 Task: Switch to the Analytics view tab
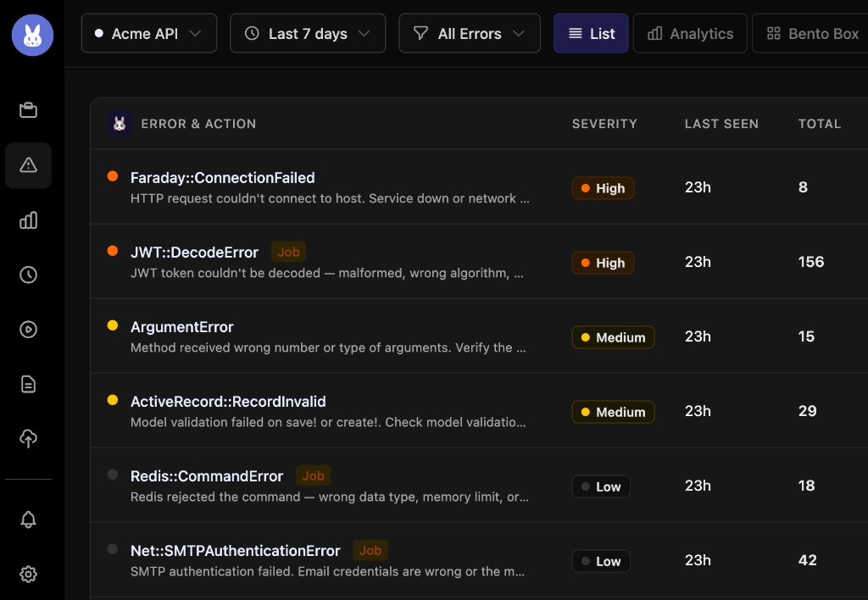[690, 34]
